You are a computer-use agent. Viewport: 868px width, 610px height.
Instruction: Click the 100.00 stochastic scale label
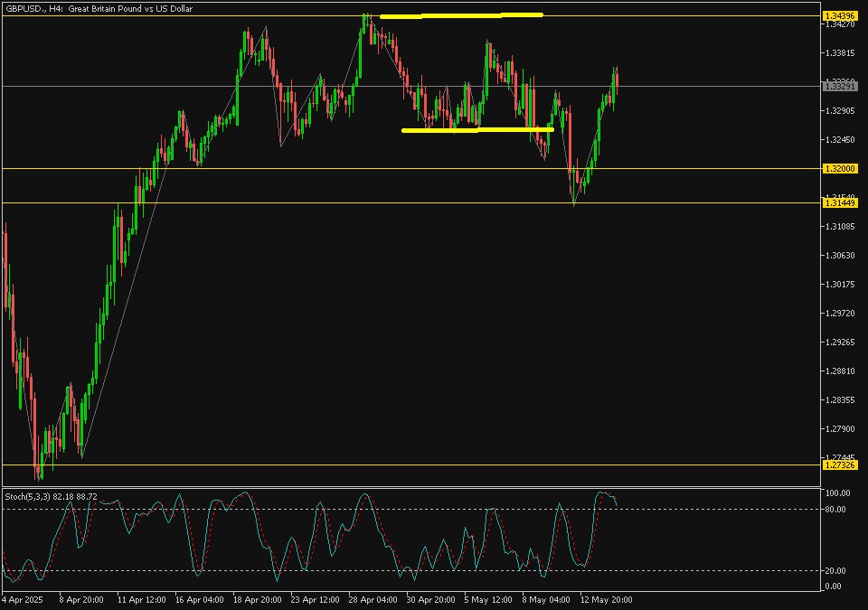[x=838, y=493]
